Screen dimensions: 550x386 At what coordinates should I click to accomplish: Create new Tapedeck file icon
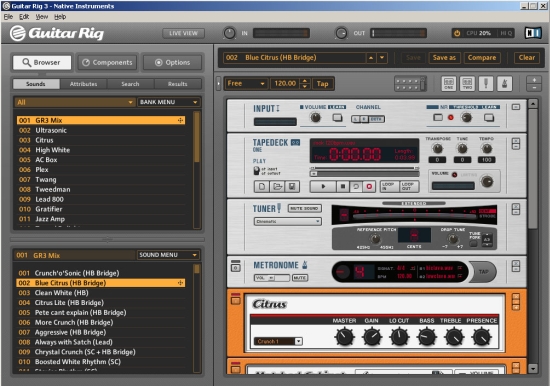(262, 187)
